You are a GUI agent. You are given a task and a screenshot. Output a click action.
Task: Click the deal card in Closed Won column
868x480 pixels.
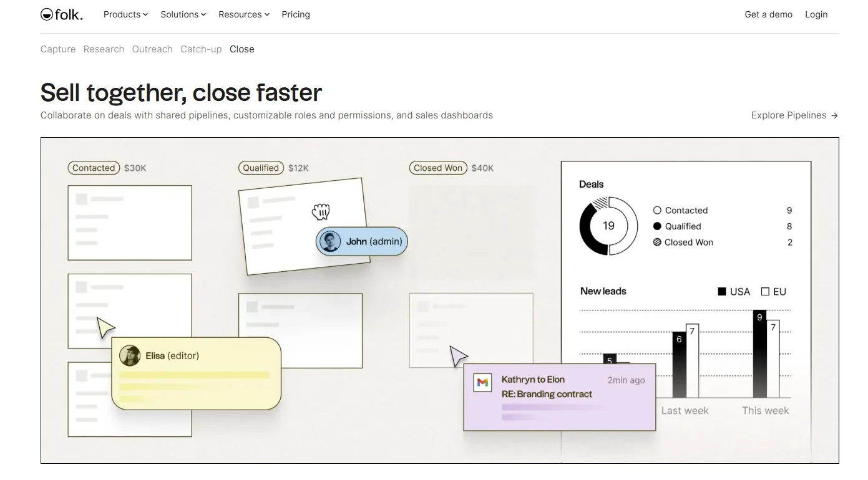coord(471,330)
